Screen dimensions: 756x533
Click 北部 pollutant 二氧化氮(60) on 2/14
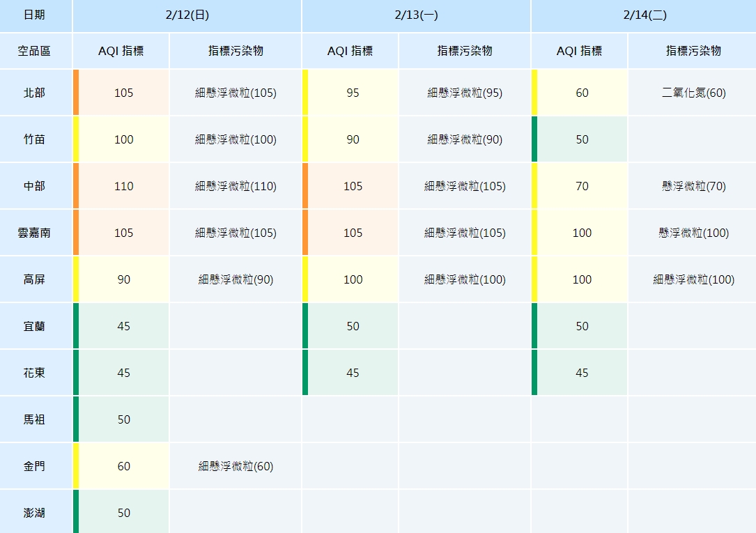point(693,93)
